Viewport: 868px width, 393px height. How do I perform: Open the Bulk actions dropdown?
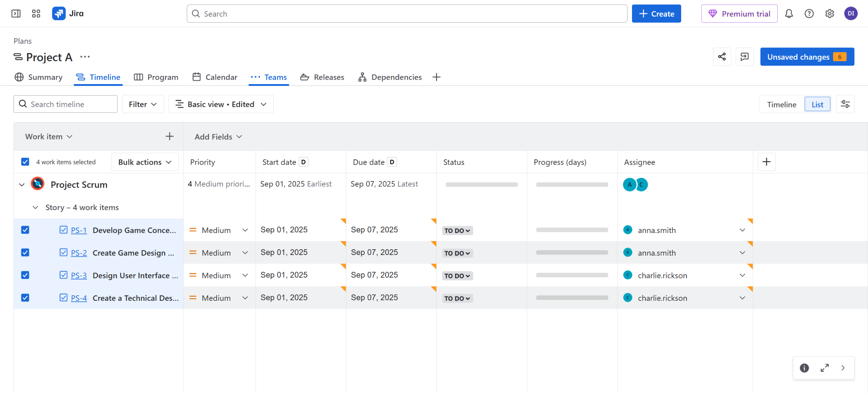pyautogui.click(x=145, y=162)
